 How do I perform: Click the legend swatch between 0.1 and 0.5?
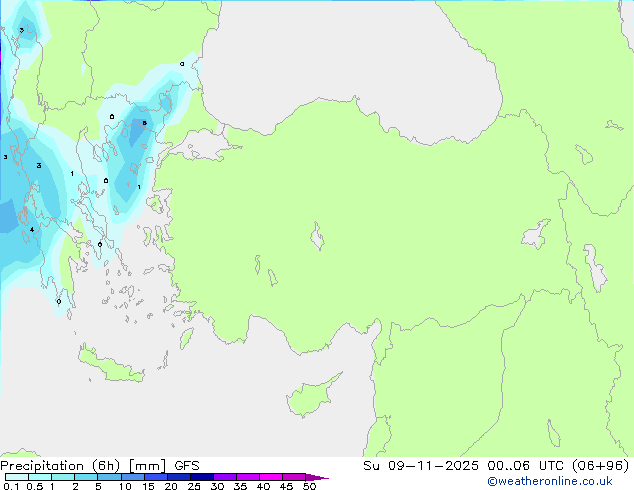click(x=17, y=477)
